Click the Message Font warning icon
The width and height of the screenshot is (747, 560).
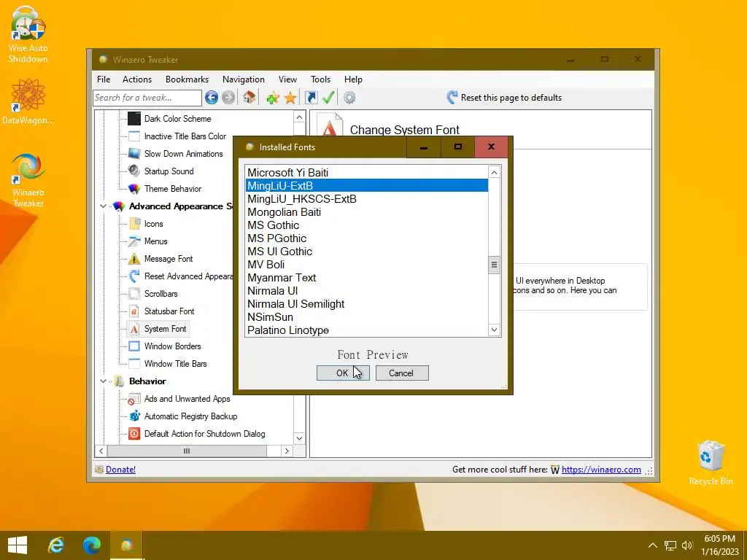[134, 259]
